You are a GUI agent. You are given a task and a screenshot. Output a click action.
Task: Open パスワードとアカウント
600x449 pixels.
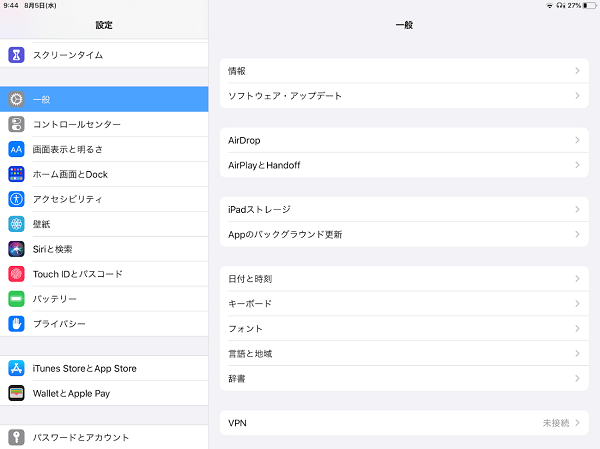point(104,437)
